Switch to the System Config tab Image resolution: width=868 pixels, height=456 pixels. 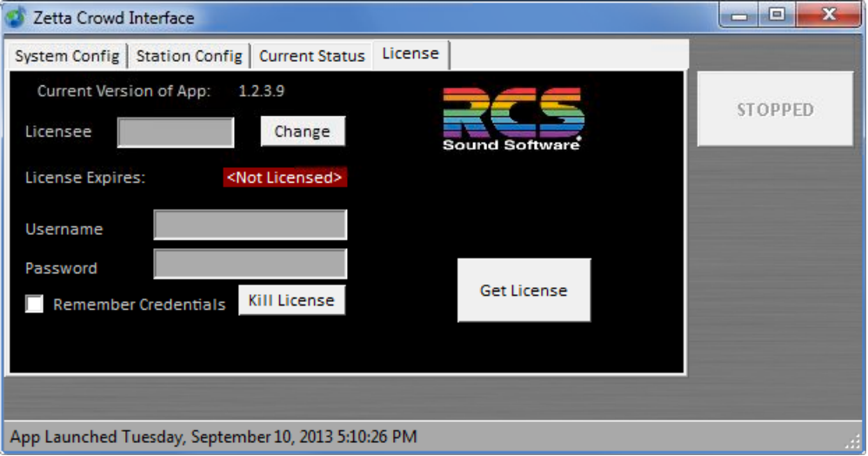pyautogui.click(x=67, y=56)
